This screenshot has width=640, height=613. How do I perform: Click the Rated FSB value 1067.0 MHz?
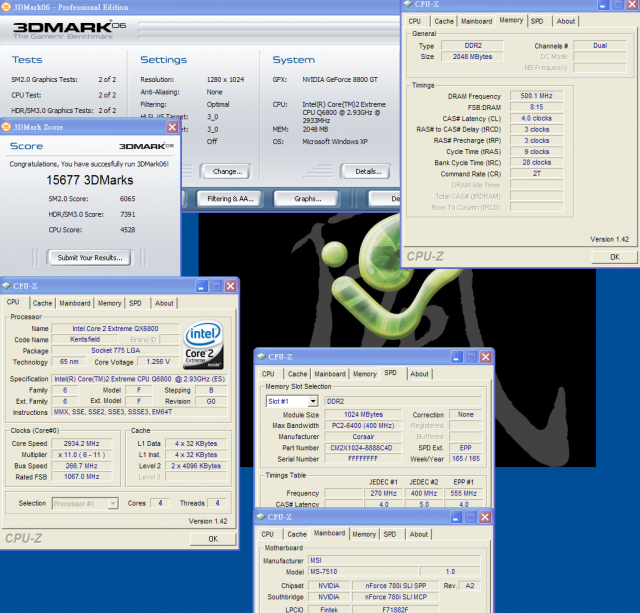pyautogui.click(x=82, y=477)
